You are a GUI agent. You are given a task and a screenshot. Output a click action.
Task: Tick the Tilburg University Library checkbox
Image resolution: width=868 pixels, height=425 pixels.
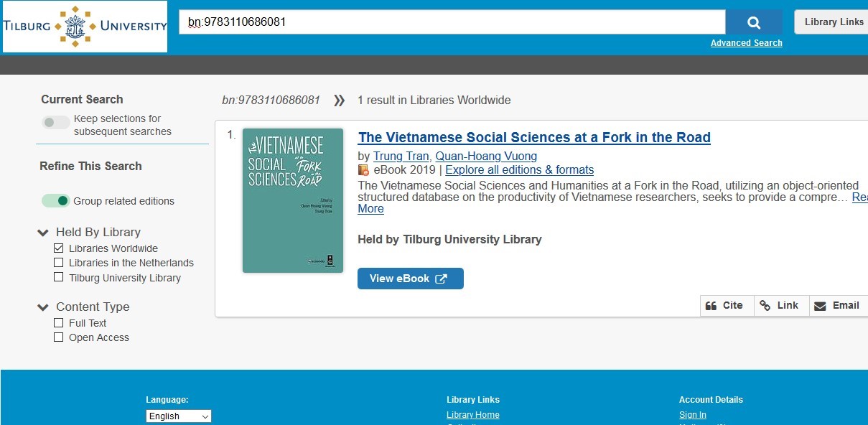point(59,277)
